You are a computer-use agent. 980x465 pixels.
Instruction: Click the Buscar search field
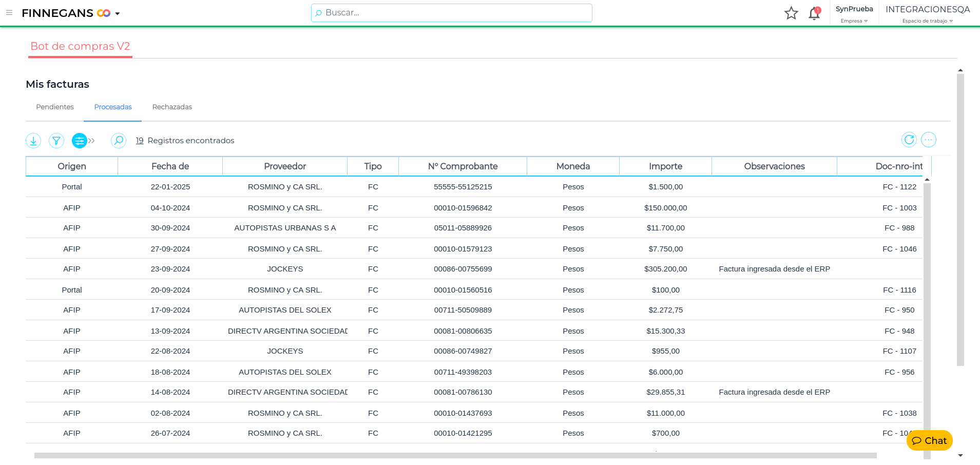pyautogui.click(x=452, y=13)
